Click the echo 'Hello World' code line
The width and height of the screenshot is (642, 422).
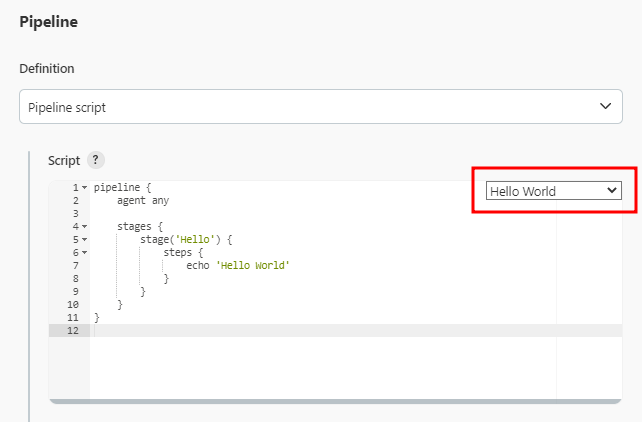[x=238, y=265]
